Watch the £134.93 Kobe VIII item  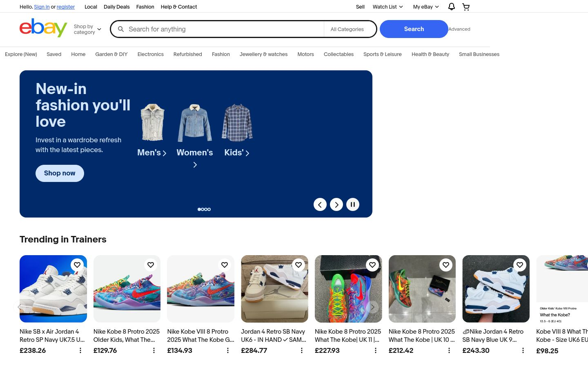pyautogui.click(x=225, y=265)
